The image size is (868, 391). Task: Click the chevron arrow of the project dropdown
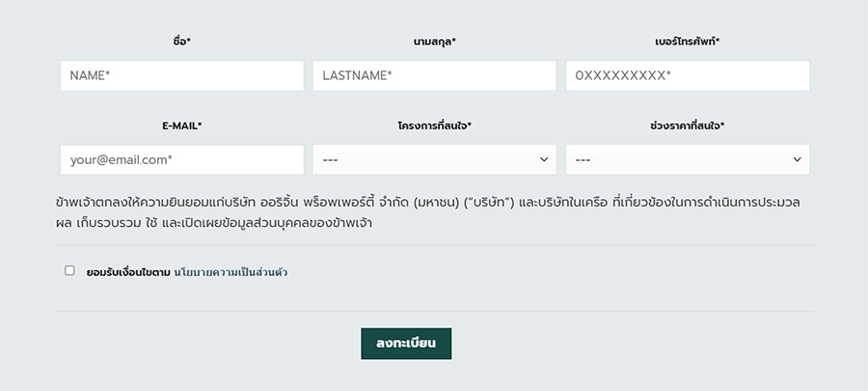tap(544, 159)
